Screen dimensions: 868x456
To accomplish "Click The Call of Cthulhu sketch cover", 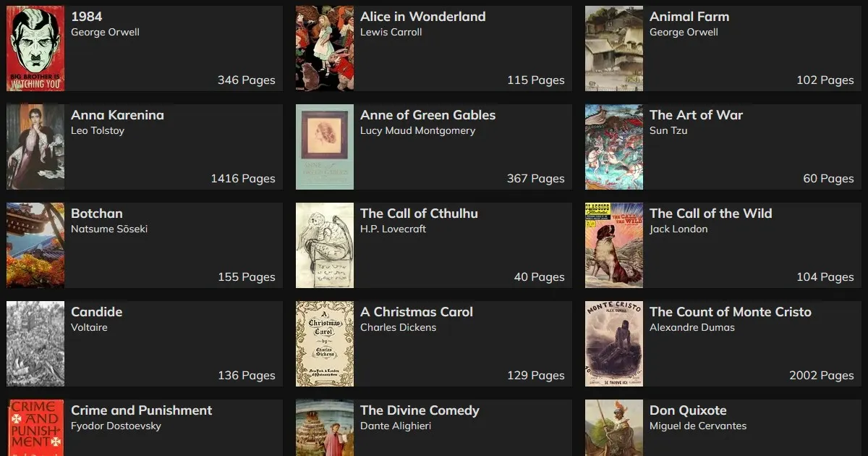I will point(325,245).
